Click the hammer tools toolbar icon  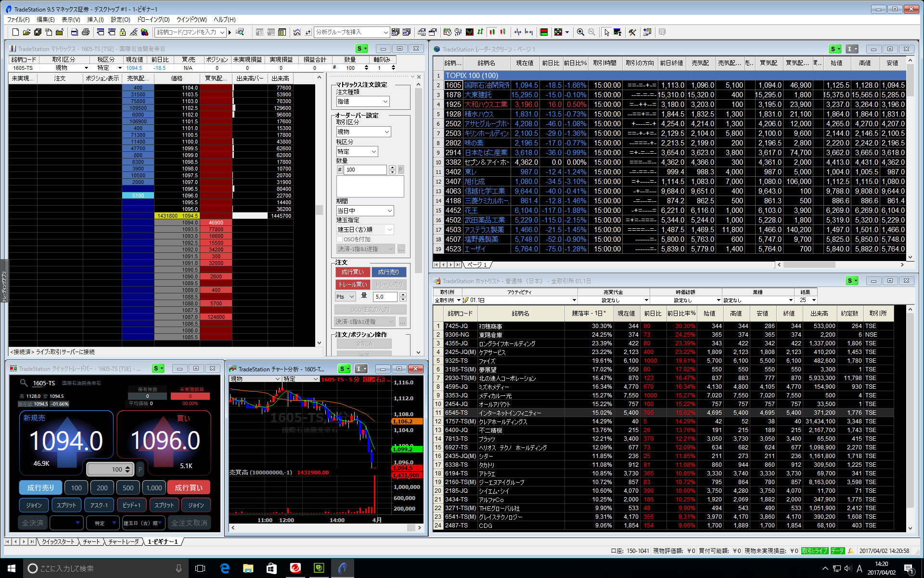[632, 32]
